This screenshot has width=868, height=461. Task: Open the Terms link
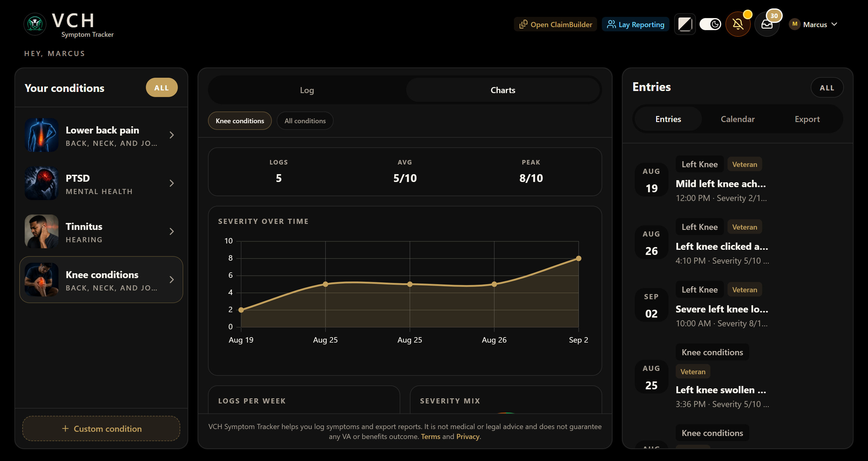[x=430, y=436]
